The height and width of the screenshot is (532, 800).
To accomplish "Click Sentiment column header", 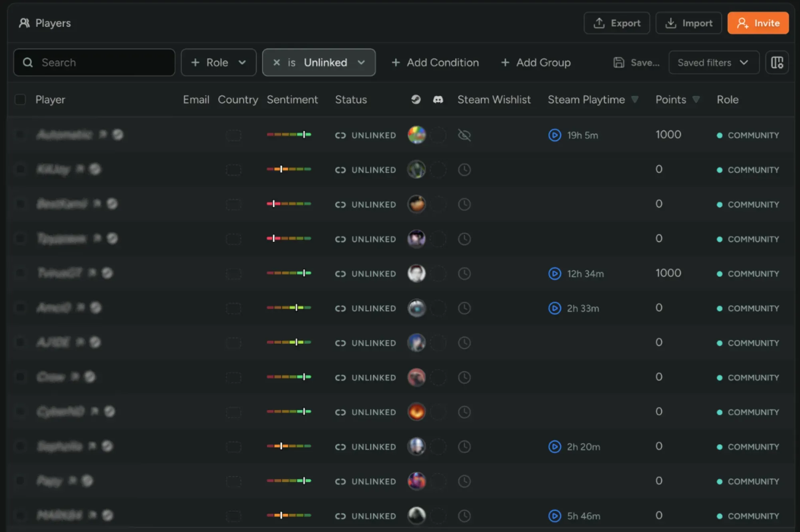I will pos(293,99).
